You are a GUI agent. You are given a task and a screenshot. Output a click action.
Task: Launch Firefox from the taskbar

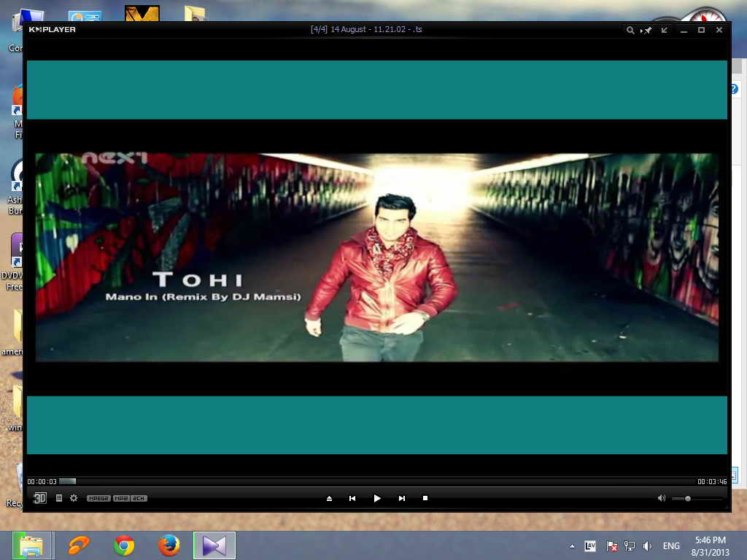click(169, 545)
